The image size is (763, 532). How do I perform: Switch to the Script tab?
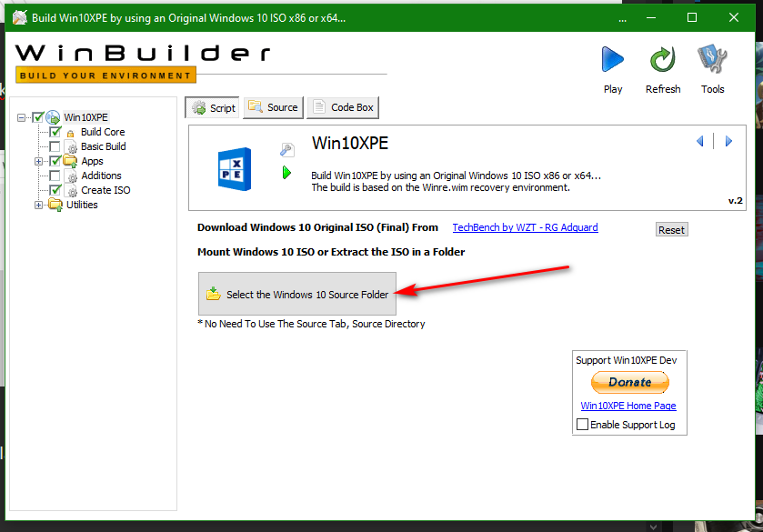(x=212, y=107)
